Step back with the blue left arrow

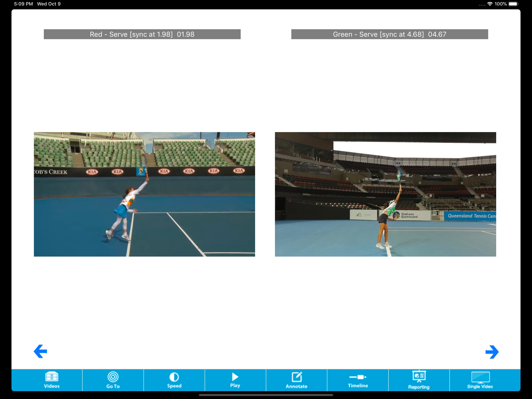40,351
